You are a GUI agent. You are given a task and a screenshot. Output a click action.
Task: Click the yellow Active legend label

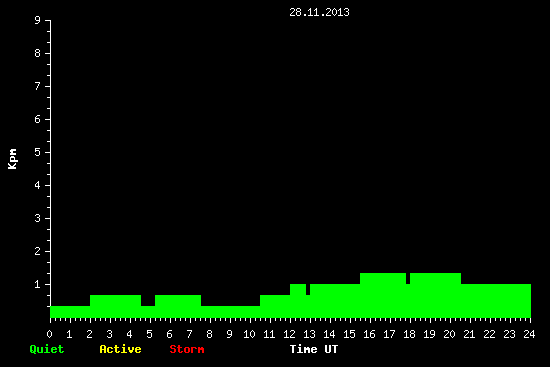click(x=120, y=349)
